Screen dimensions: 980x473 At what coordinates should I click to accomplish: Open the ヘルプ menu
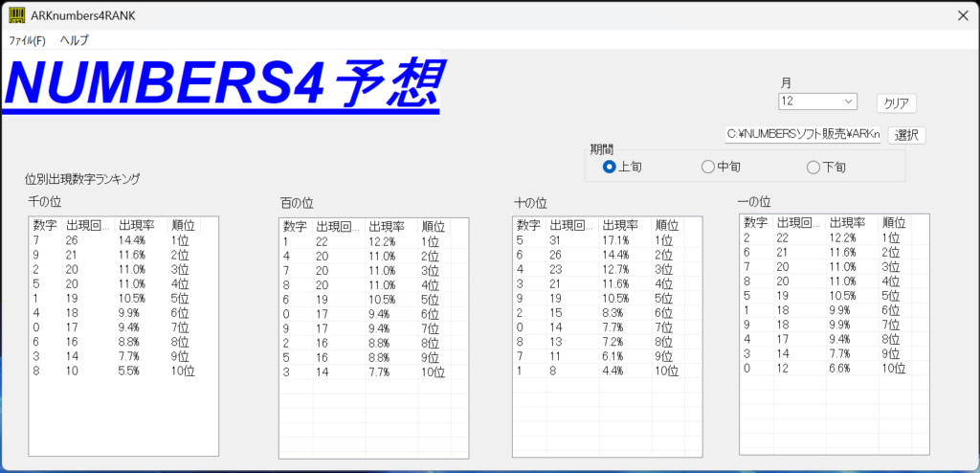(74, 40)
